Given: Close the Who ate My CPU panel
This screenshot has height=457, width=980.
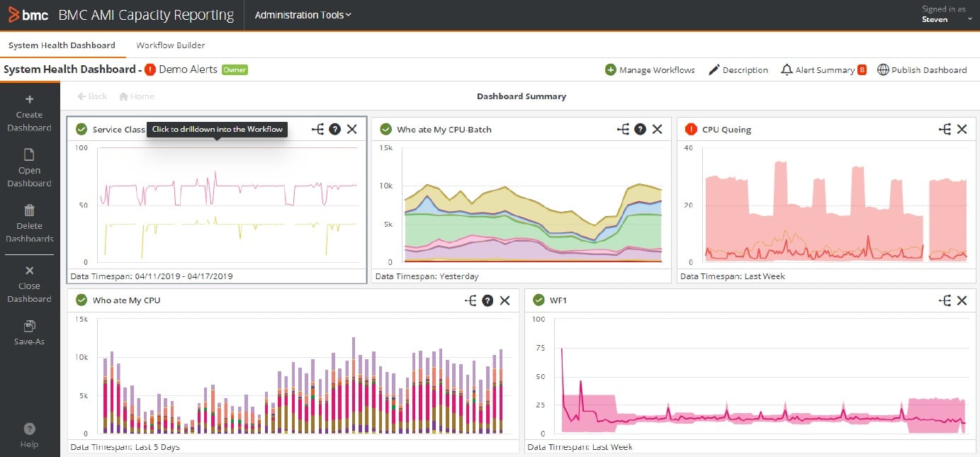Looking at the screenshot, I should pos(505,300).
